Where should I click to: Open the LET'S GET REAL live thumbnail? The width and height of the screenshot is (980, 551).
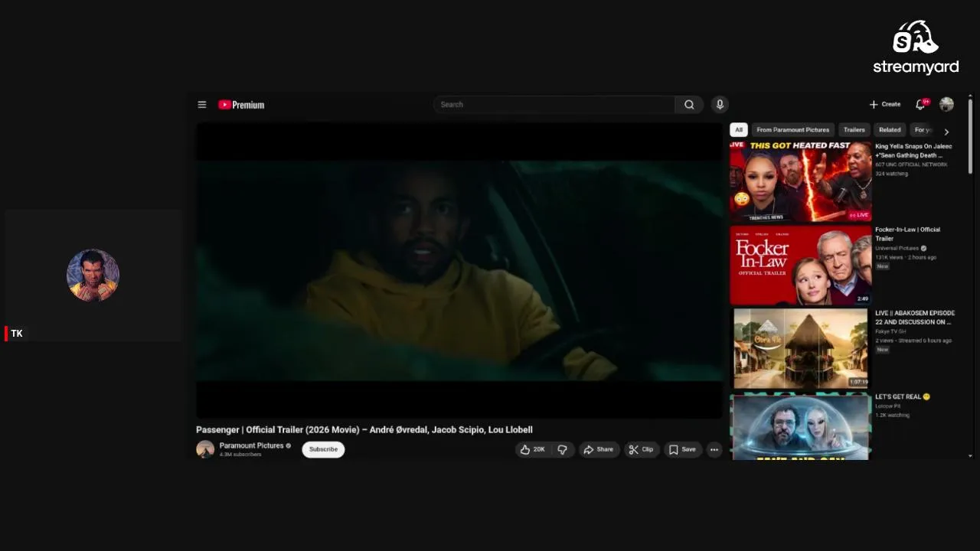pos(800,427)
